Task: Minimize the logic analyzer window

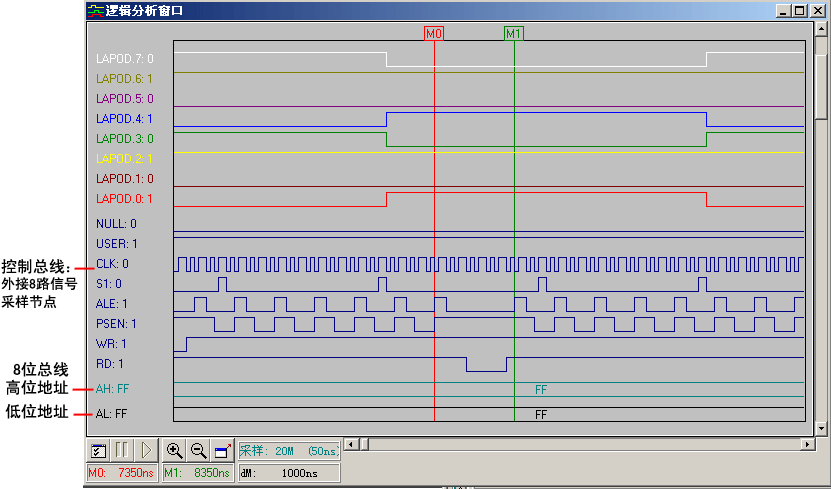Action: point(784,11)
